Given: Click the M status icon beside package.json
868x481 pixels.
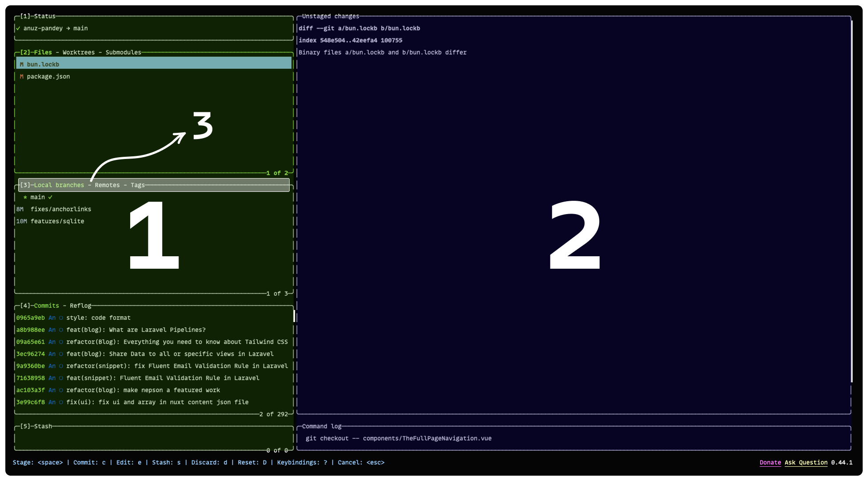Looking at the screenshot, I should point(21,76).
